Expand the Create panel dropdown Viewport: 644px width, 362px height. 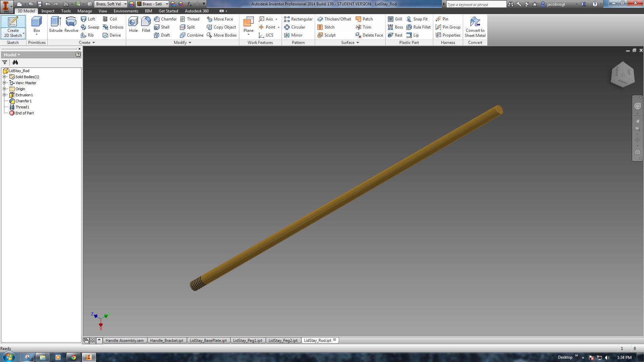(87, 43)
